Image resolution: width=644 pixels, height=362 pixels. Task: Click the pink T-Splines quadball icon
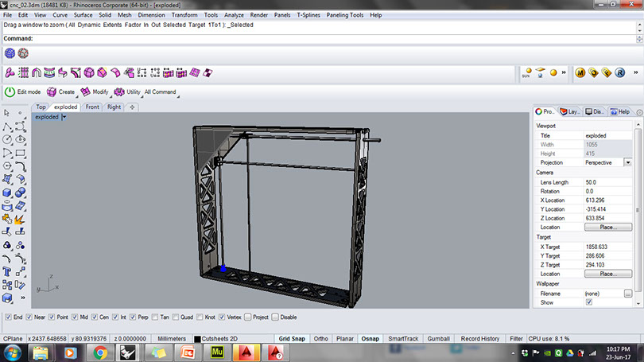tap(89, 73)
